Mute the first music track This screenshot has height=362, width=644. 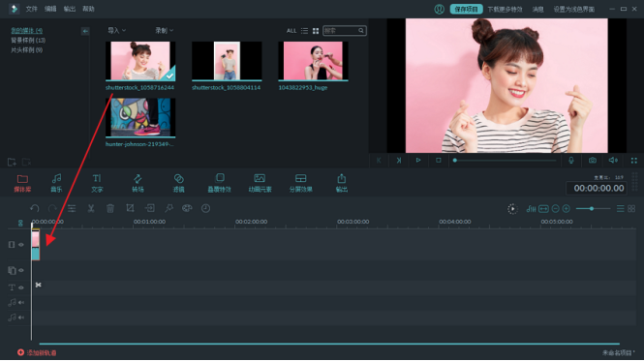click(21, 303)
